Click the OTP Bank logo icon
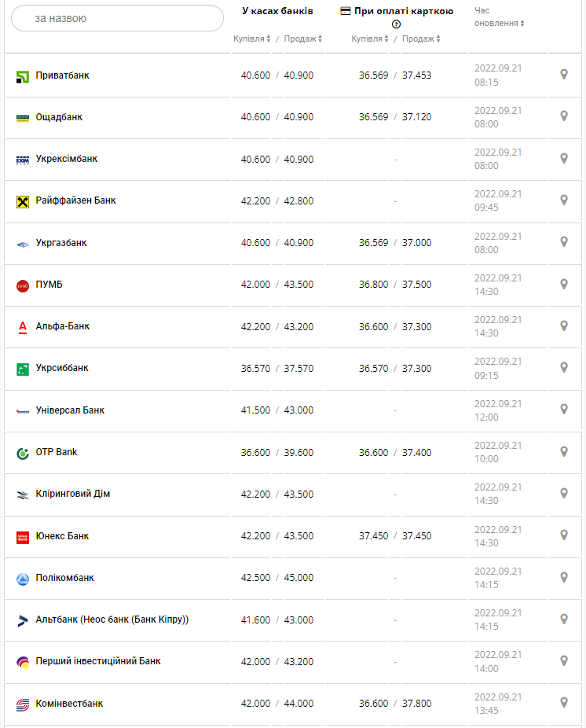586x728 pixels. click(23, 453)
